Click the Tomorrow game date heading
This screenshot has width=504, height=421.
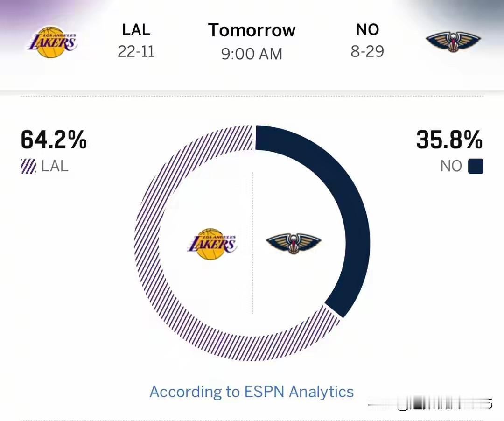pos(252,30)
